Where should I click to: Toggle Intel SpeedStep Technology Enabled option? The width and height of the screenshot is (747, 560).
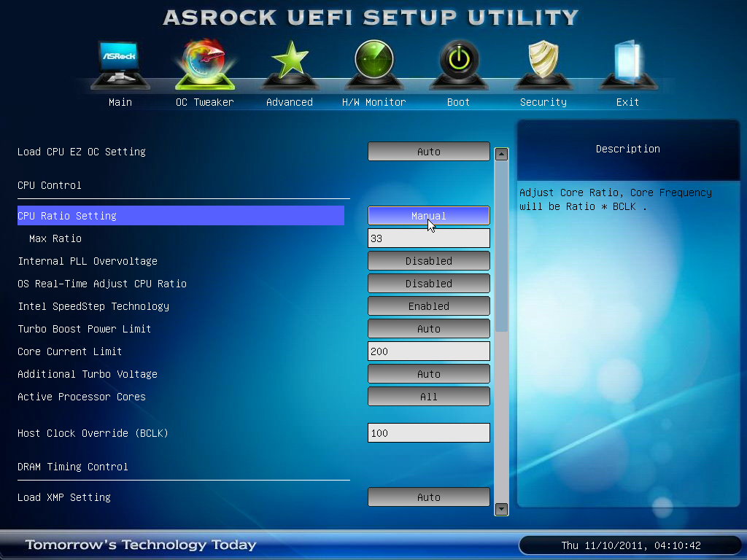(x=429, y=306)
